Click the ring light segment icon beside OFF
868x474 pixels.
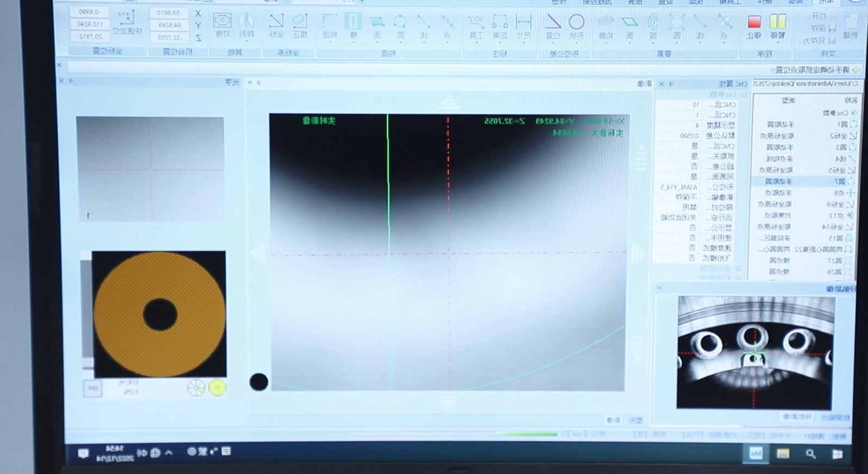(x=196, y=388)
